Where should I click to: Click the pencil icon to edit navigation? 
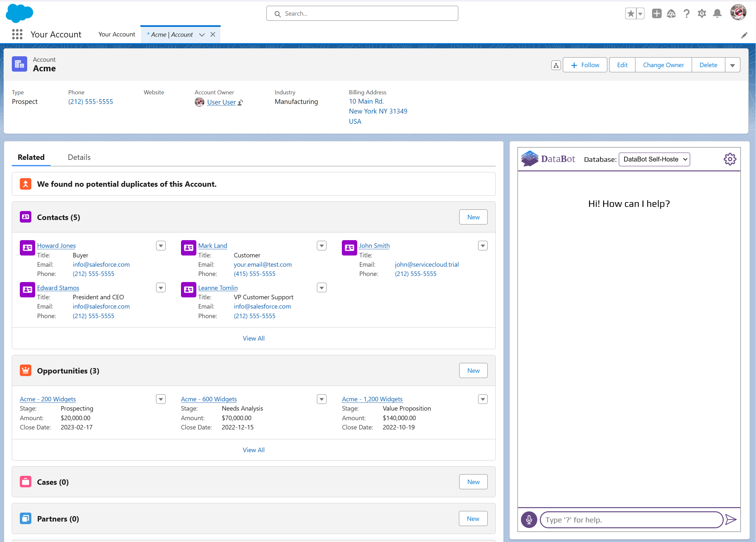[744, 35]
